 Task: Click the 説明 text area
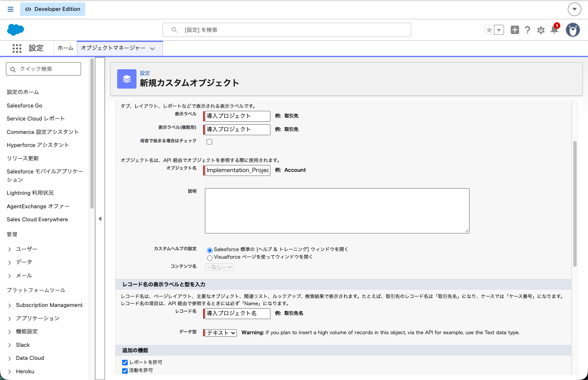coord(337,211)
